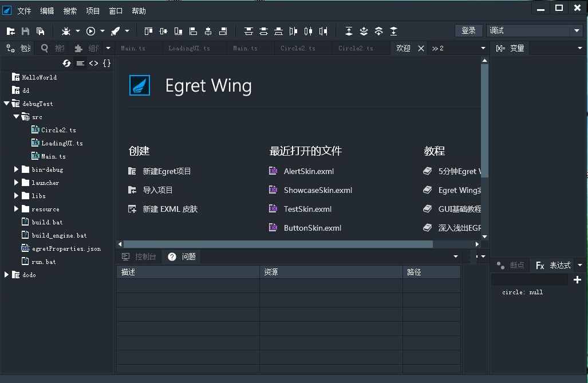
Task: Expand the libs folder
Action: click(x=16, y=196)
